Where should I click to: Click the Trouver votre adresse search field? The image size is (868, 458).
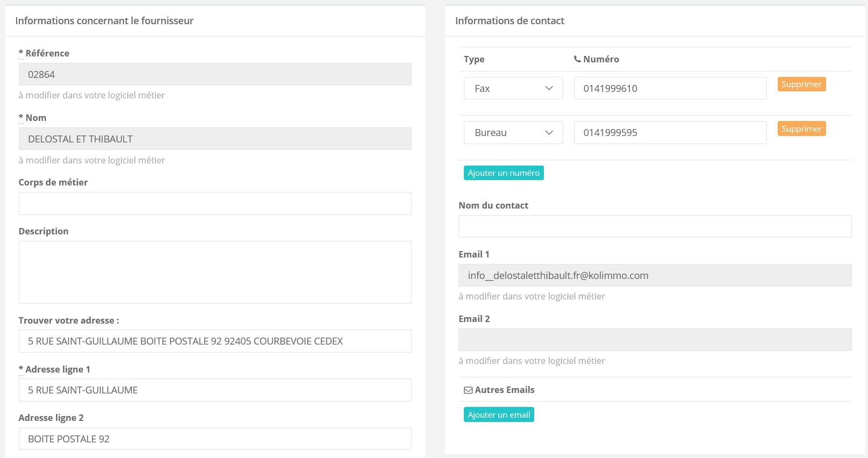(x=215, y=341)
